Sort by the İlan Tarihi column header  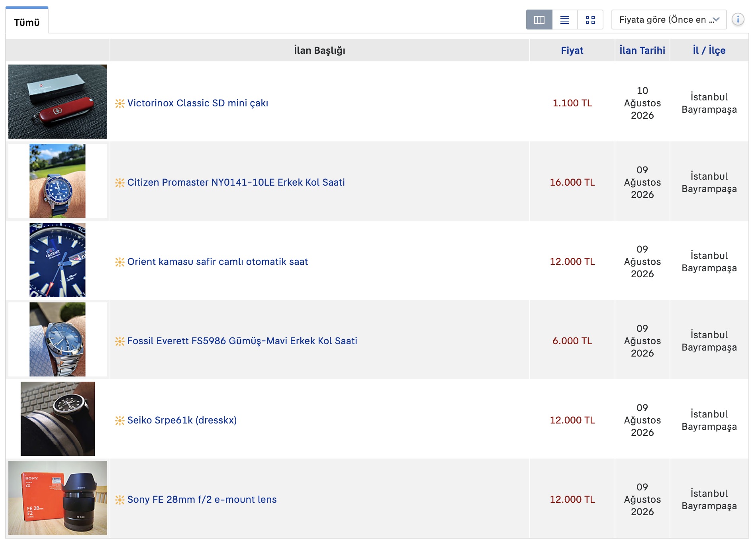coord(642,51)
